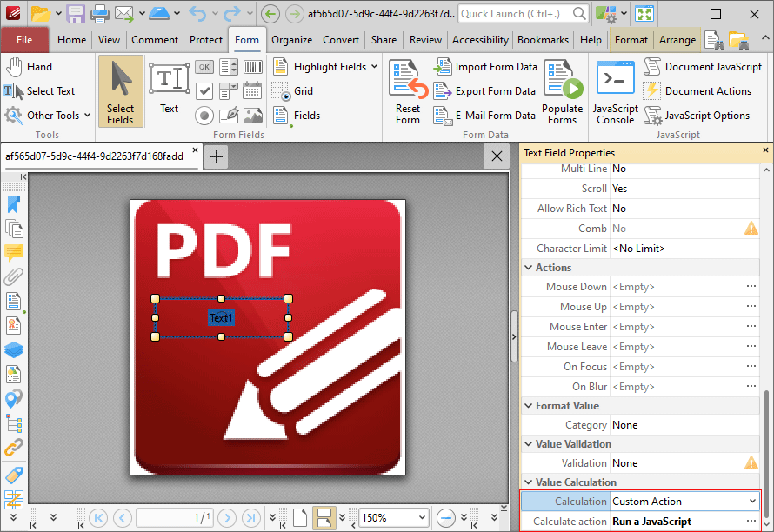774x532 pixels.
Task: Edit the Mouse Down action ellipsis
Action: (751, 286)
